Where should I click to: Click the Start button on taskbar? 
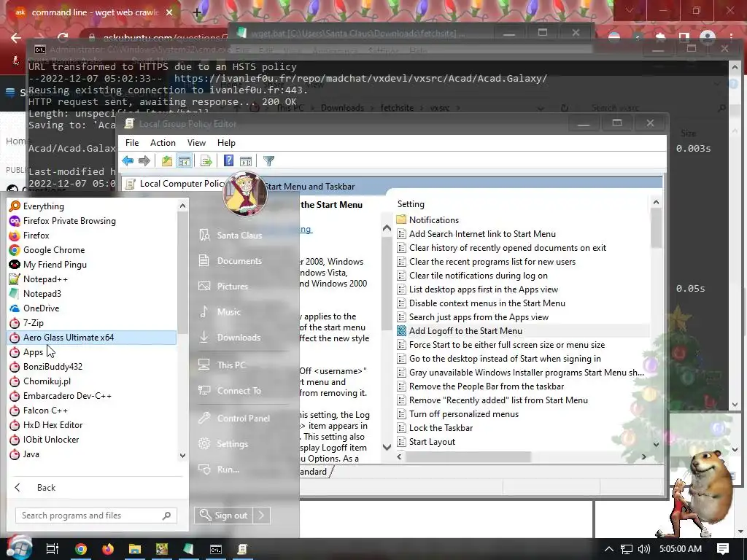[x=19, y=548]
